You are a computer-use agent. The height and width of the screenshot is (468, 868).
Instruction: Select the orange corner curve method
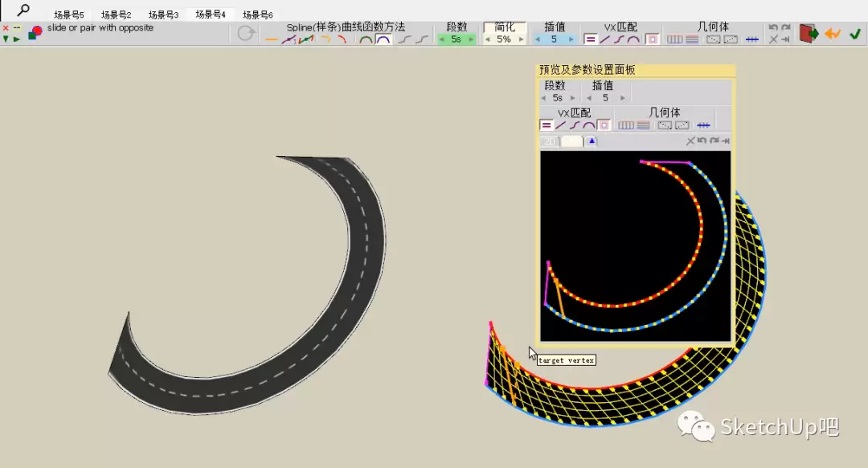click(x=326, y=39)
